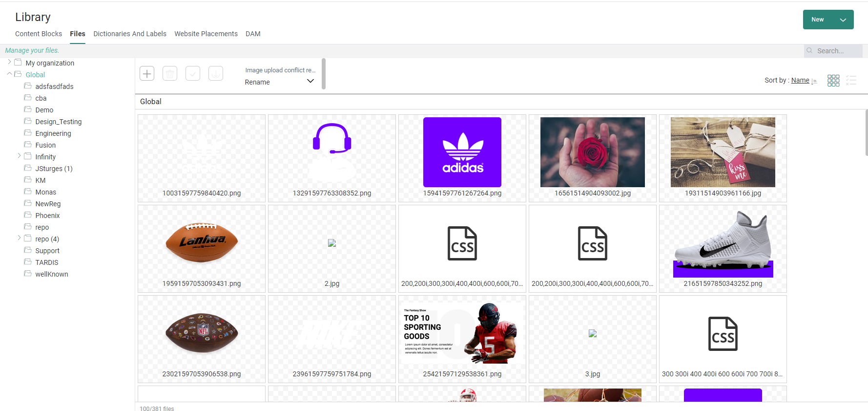Viewport: 868px width, 411px height.
Task: Switch to list view layout
Action: click(851, 81)
